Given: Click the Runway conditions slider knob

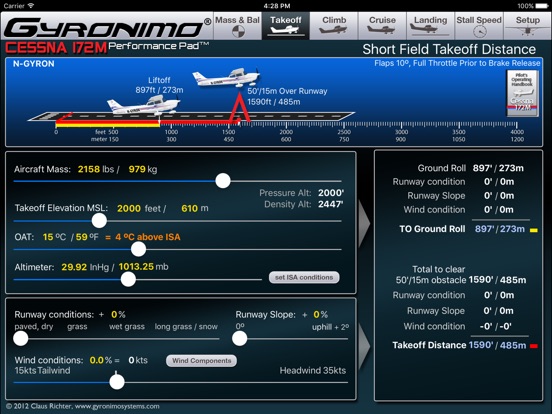Looking at the screenshot, I should tap(21, 339).
